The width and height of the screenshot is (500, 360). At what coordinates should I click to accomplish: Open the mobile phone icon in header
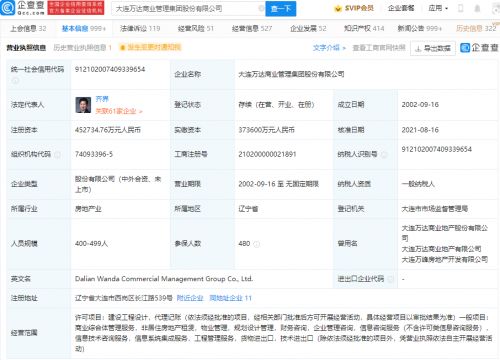tap(461, 8)
